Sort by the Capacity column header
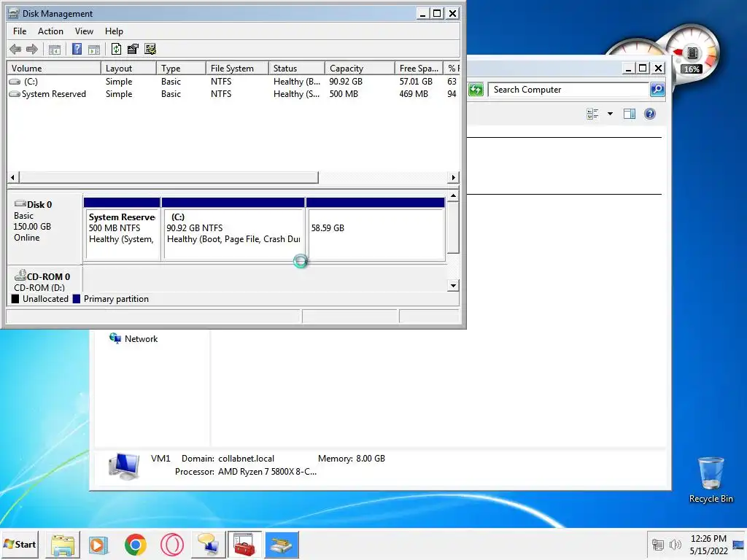This screenshot has height=560, width=747. click(360, 68)
